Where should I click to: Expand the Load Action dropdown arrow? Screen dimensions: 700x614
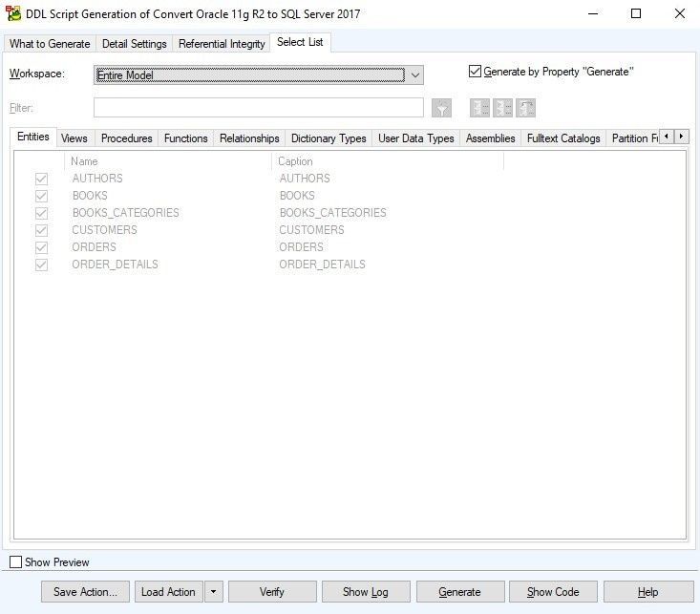coord(213,592)
